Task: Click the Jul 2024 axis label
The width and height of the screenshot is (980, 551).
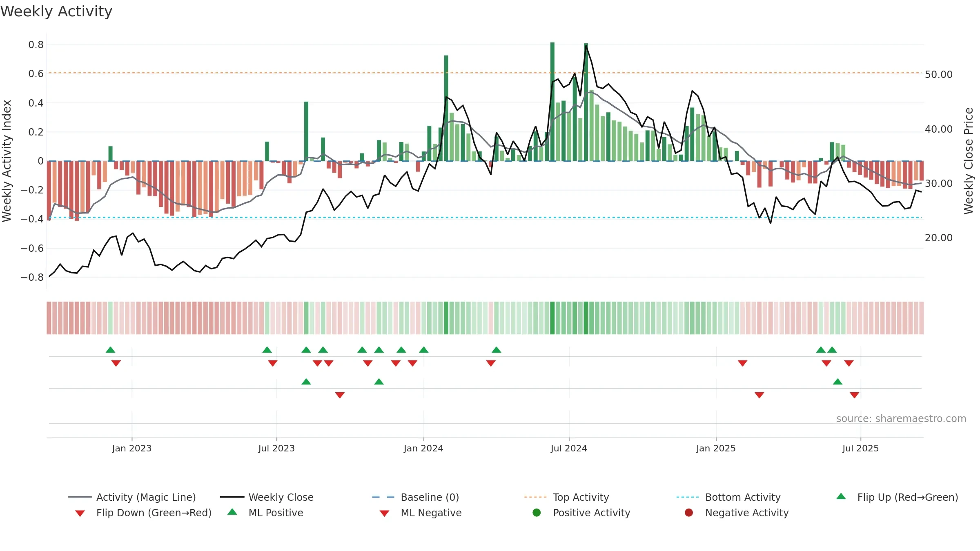Action: [569, 448]
